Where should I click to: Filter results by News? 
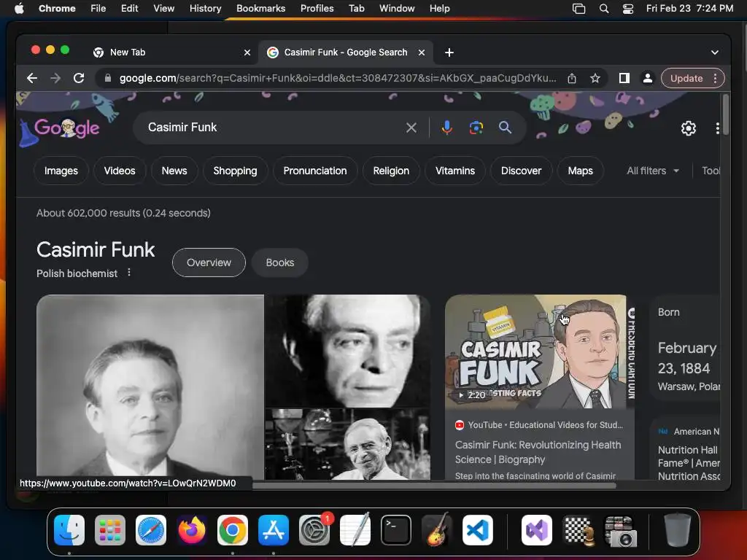click(174, 171)
